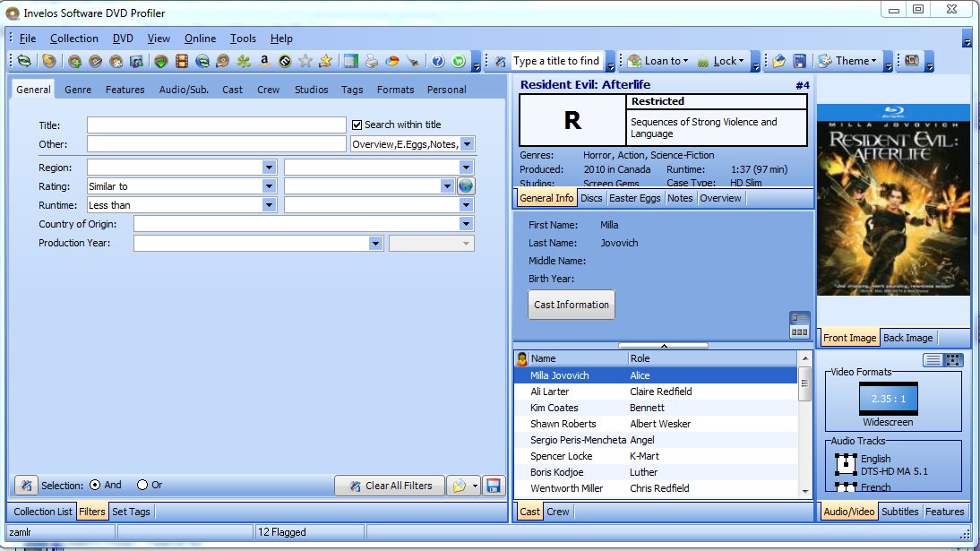Switch to icon view toggle above Video Formats
The height and width of the screenshot is (551, 980).
tap(952, 359)
